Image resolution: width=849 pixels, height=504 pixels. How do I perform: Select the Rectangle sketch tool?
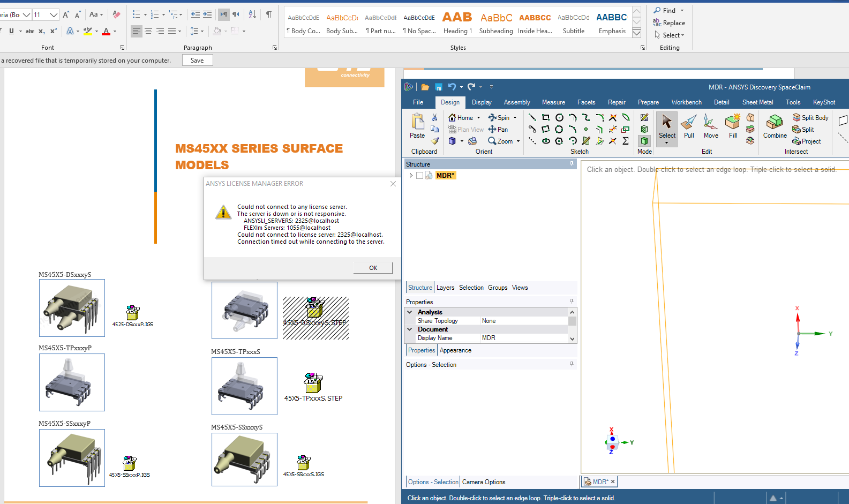click(546, 117)
